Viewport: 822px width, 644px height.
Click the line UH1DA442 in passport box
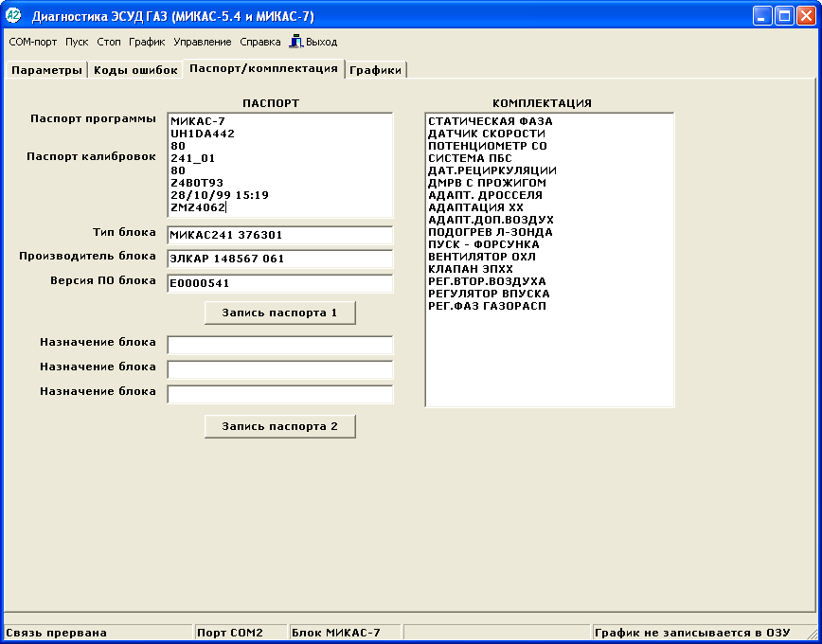pyautogui.click(x=203, y=134)
